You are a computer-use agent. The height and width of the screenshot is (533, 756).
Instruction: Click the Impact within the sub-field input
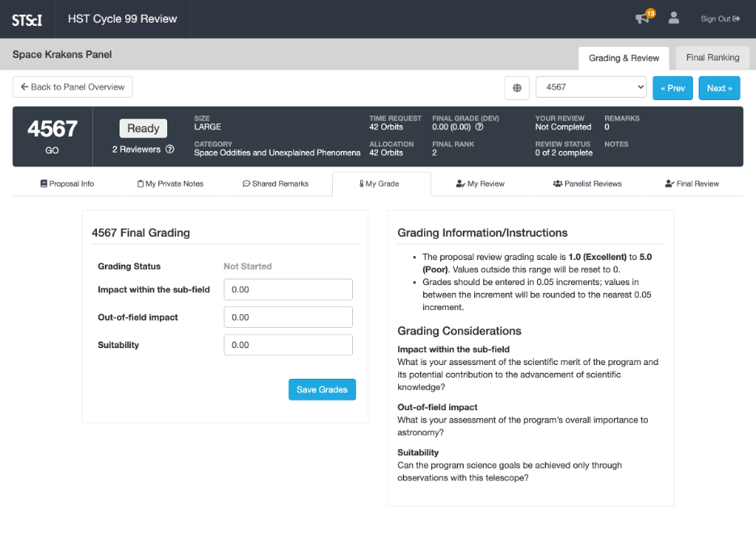[288, 290]
